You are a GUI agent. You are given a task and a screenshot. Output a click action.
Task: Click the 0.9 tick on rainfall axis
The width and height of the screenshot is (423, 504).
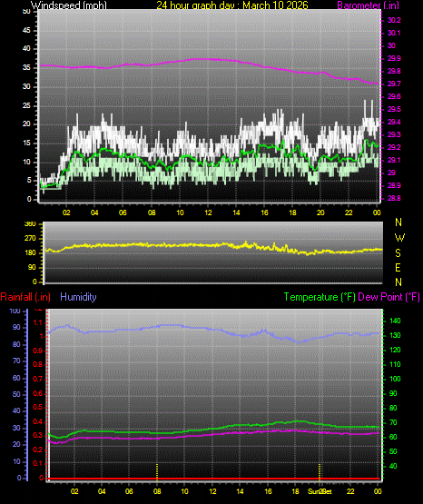[38, 351]
